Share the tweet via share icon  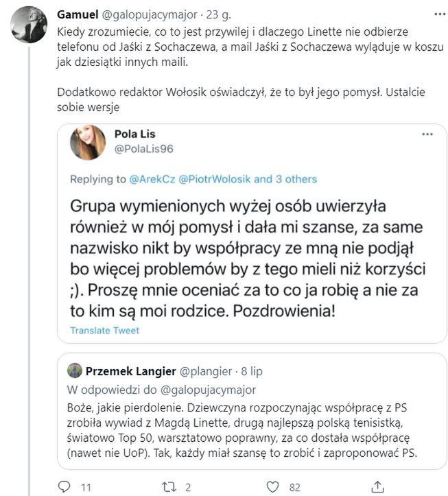click(377, 486)
